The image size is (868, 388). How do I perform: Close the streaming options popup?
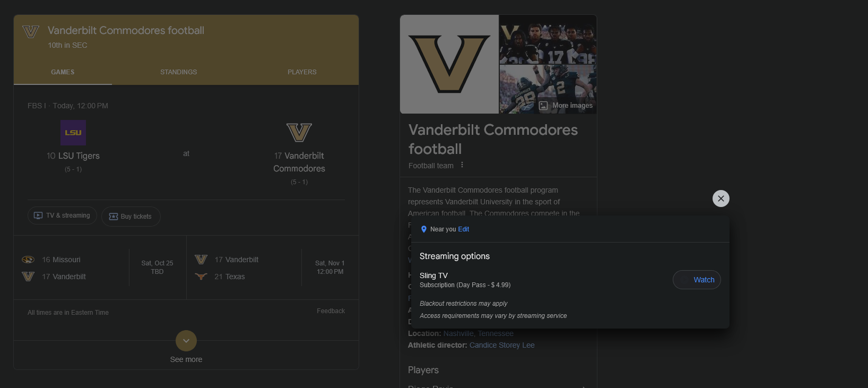(x=721, y=199)
